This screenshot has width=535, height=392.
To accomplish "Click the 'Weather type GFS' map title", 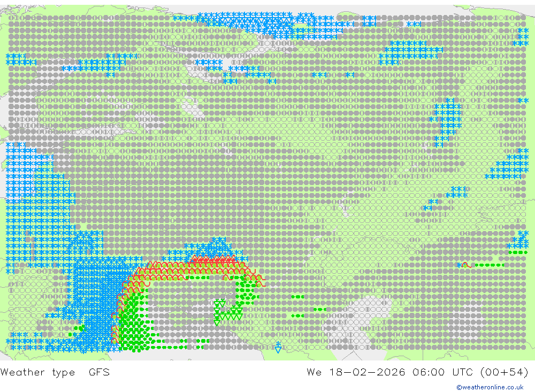I will click(x=55, y=372).
